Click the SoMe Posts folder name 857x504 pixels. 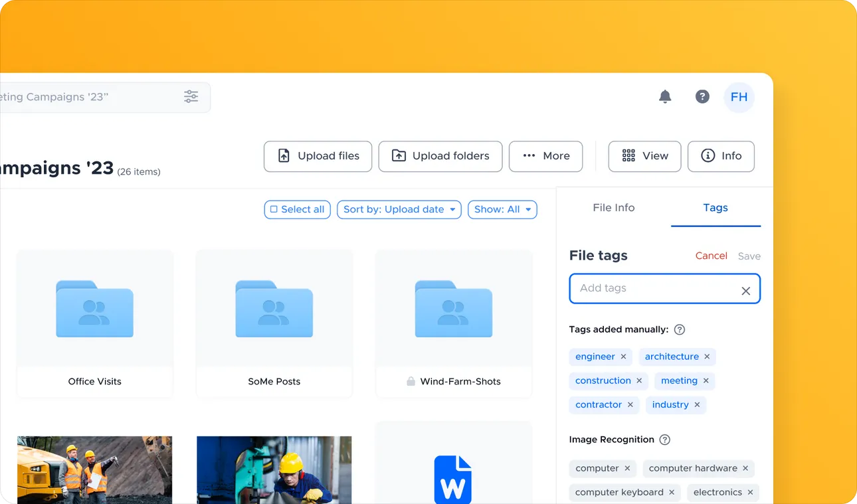tap(274, 381)
